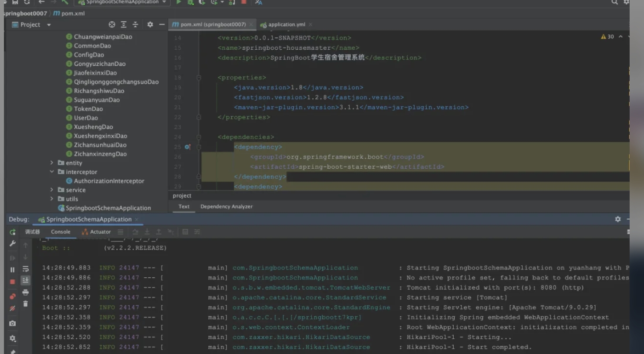This screenshot has height=354, width=644.
Task: Click the 30 warnings indicator in editor
Action: (x=607, y=37)
